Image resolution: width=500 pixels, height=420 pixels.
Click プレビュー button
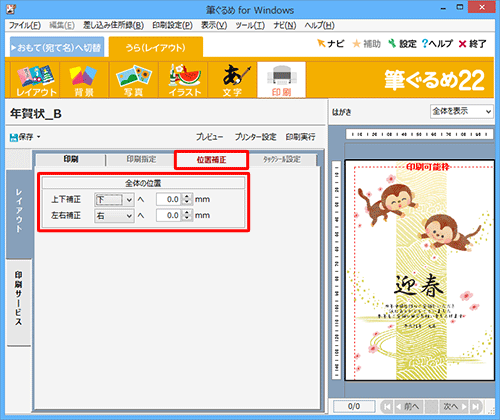tap(209, 137)
